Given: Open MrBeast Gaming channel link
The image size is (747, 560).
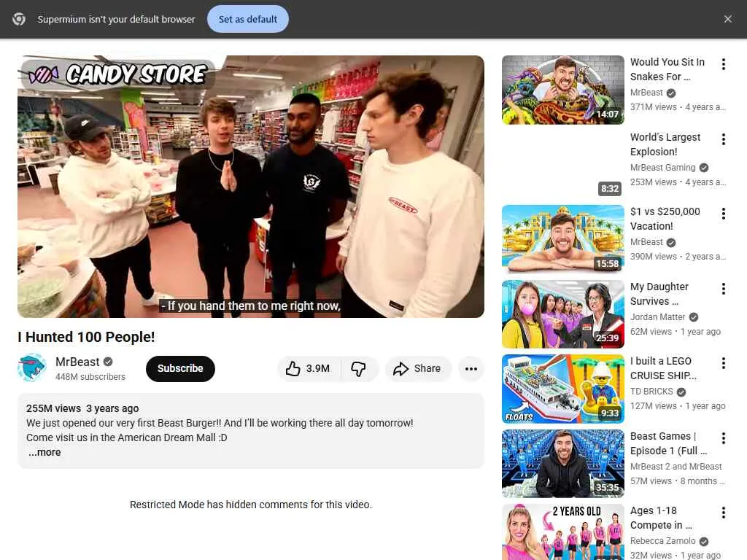Looking at the screenshot, I should tap(662, 168).
